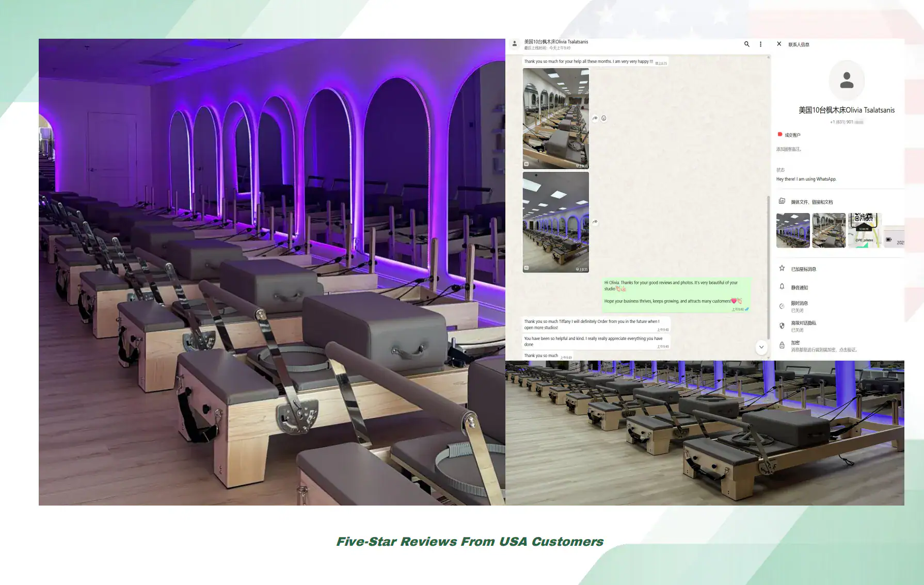Click the phone number starting +1 (631)

(x=847, y=122)
